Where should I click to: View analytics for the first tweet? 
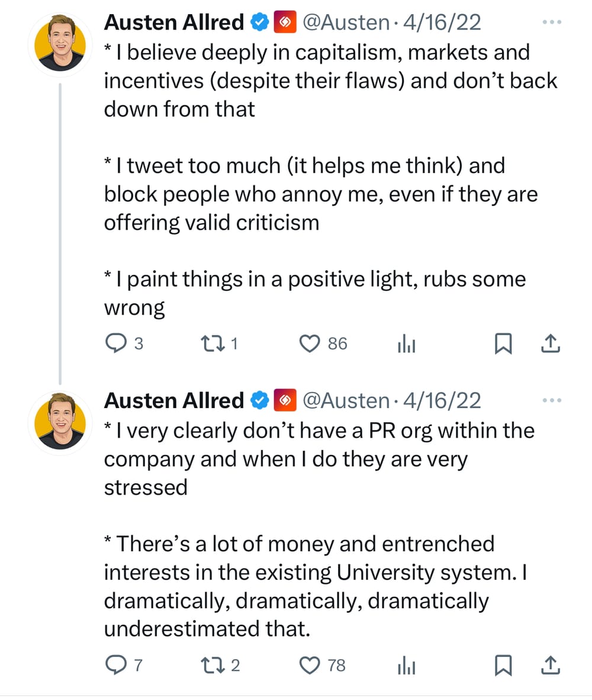(x=406, y=343)
